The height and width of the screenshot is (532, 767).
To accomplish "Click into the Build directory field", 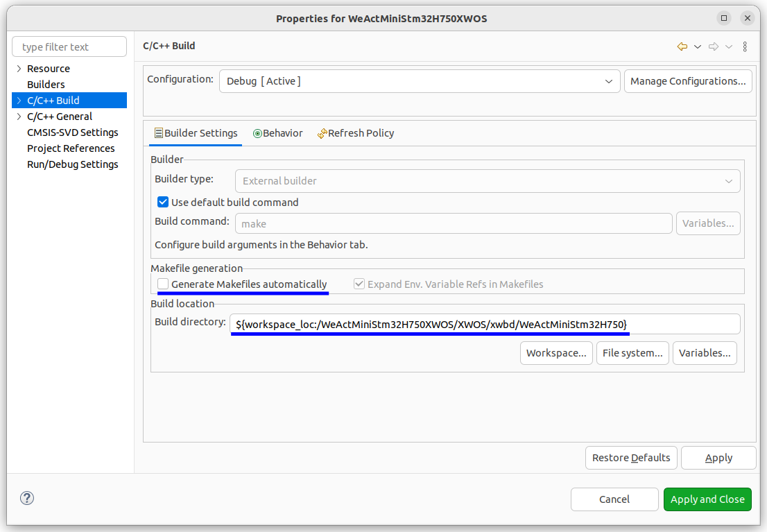I will [485, 325].
